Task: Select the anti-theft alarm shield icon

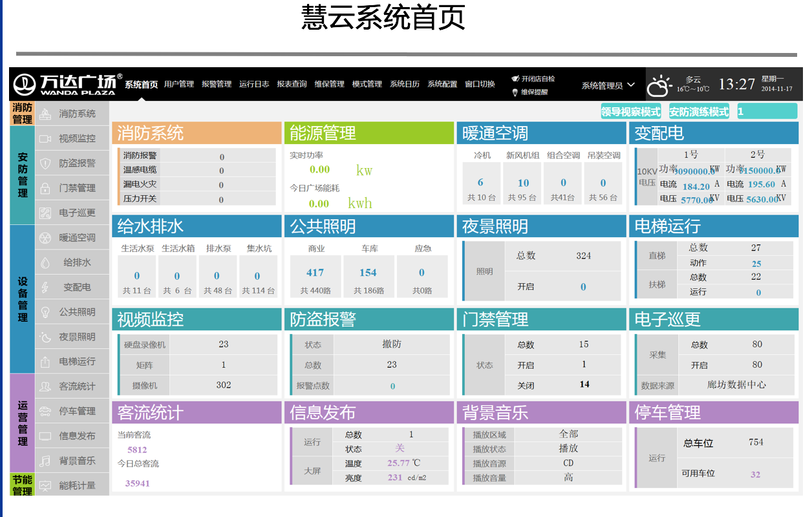Action: coord(45,164)
